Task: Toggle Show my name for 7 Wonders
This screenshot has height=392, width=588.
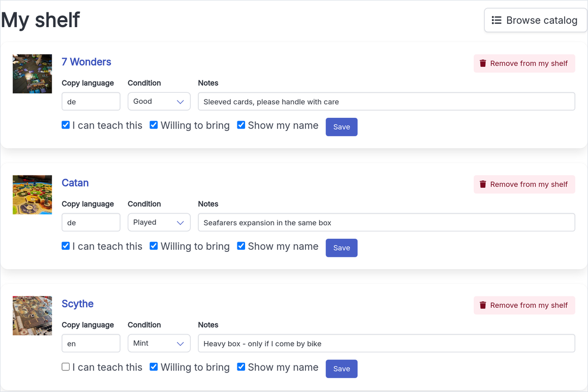Action: tap(241, 125)
